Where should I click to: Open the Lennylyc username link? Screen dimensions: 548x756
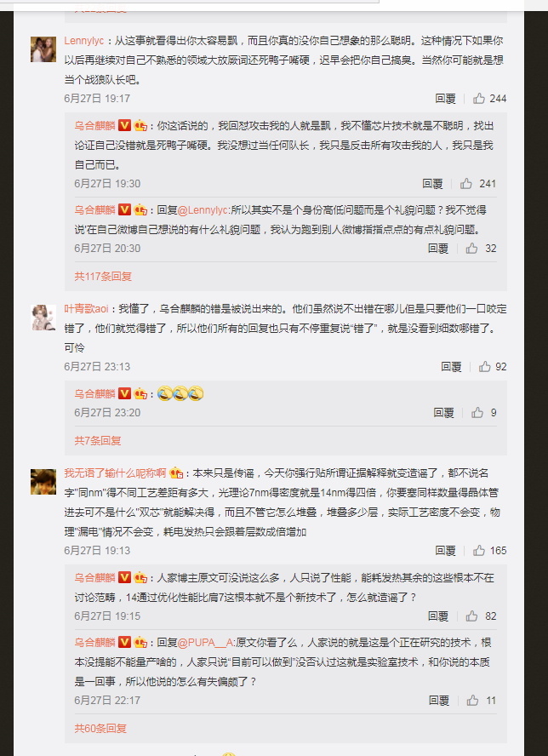[84, 41]
